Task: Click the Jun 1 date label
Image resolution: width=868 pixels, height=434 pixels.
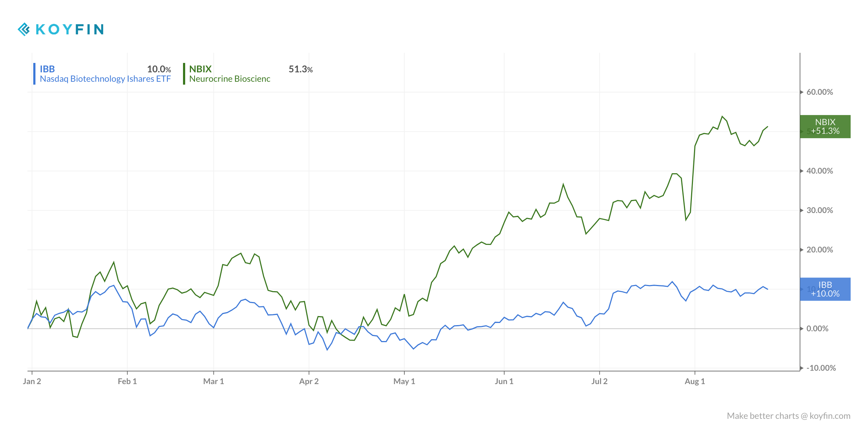Action: coord(504,382)
